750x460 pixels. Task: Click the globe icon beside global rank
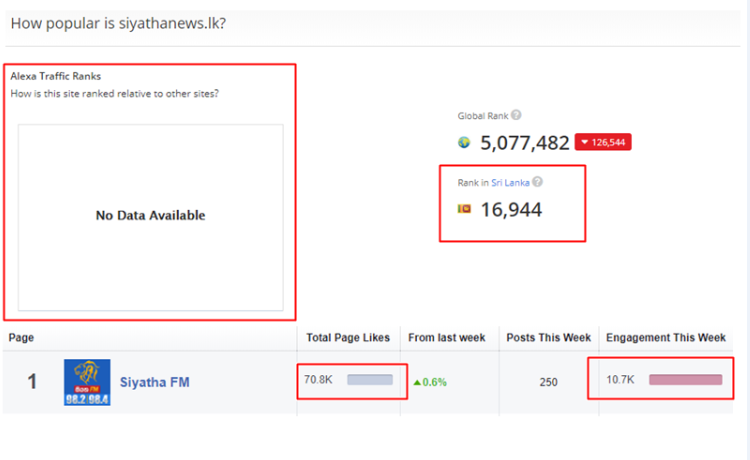(464, 142)
